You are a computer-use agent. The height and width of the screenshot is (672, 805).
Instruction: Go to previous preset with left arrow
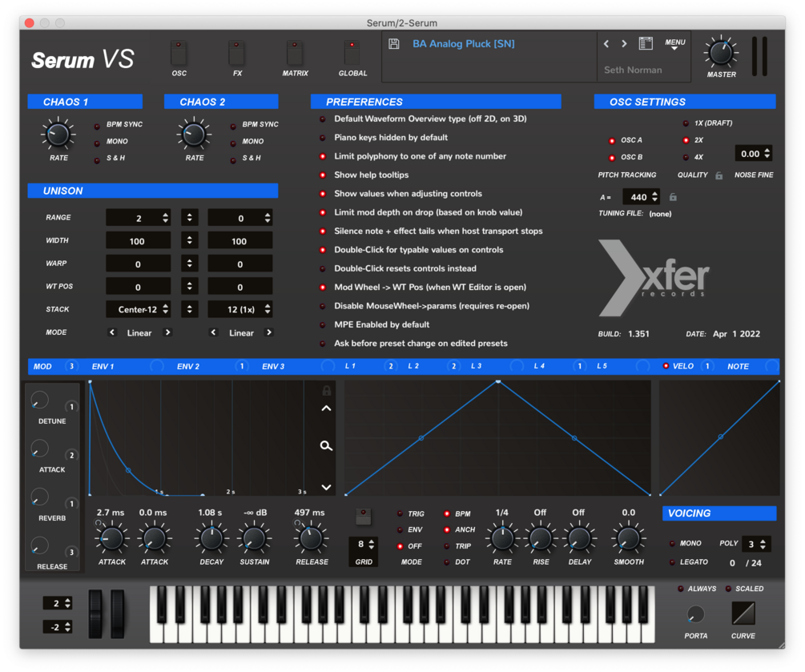(x=606, y=43)
